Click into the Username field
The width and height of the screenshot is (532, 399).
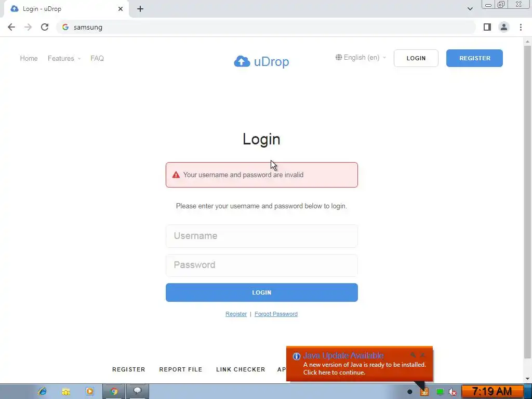[262, 236]
